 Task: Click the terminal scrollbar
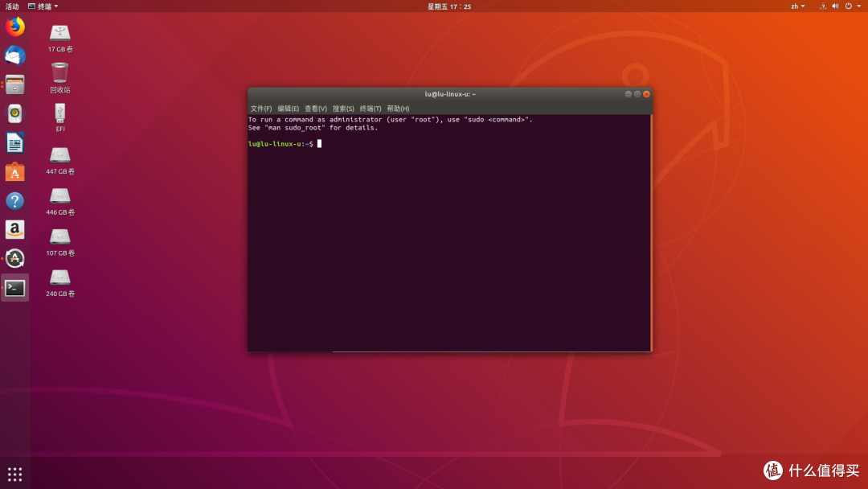(652, 232)
